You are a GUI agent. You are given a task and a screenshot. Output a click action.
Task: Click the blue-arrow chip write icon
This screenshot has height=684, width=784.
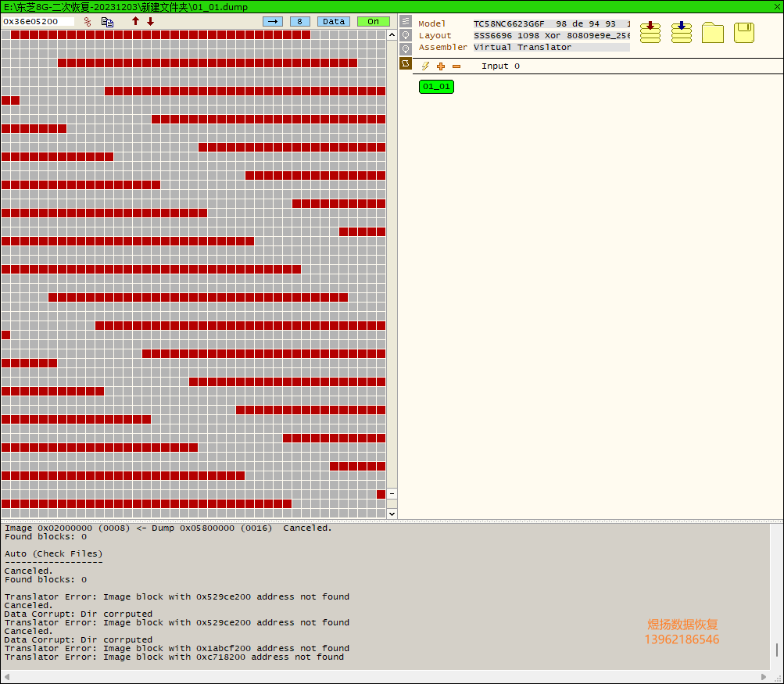[x=682, y=32]
